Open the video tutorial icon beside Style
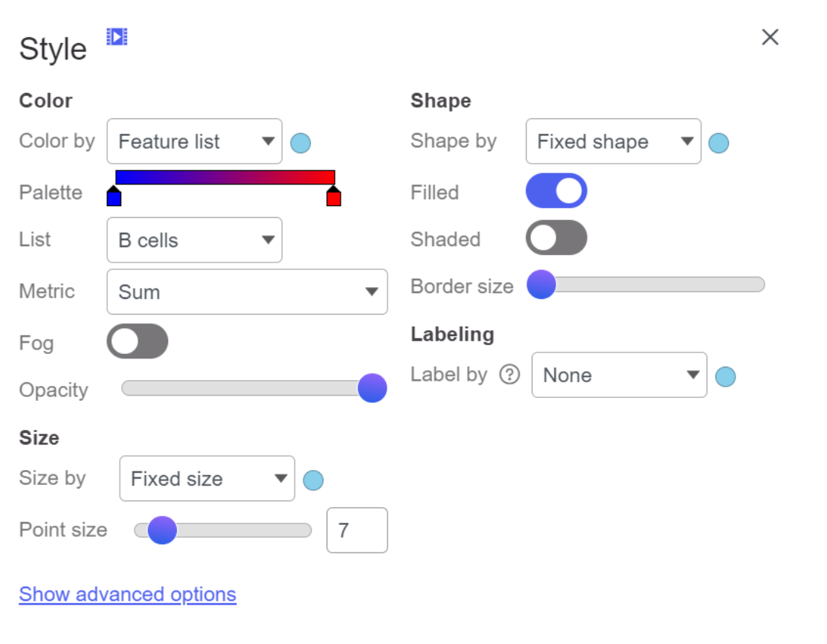Image resolution: width=827 pixels, height=644 pixels. pyautogui.click(x=117, y=37)
